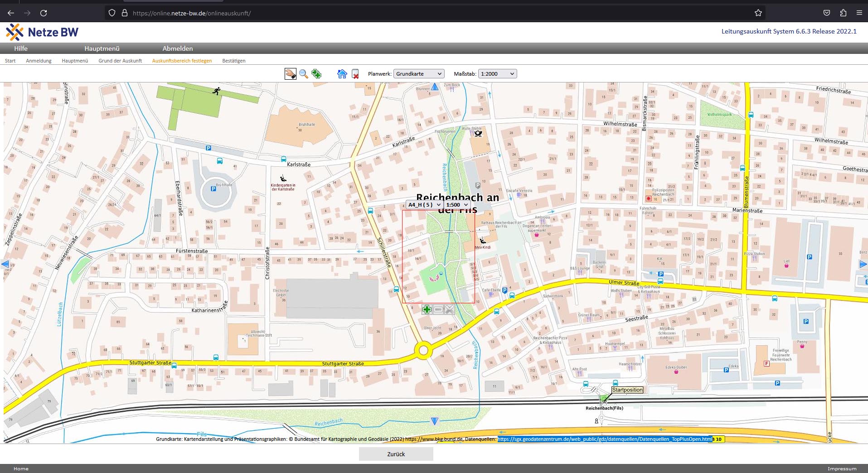The height and width of the screenshot is (473, 868).
Task: Click Abmelden in menu bar
Action: coord(178,48)
